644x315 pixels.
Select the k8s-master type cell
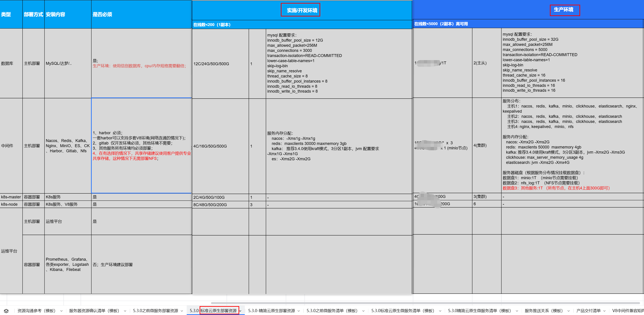[11, 197]
